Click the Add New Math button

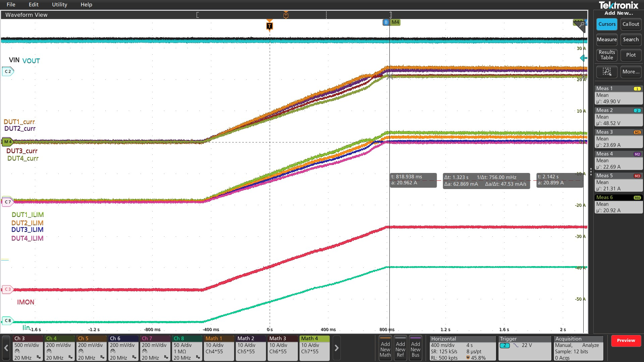tap(385, 349)
